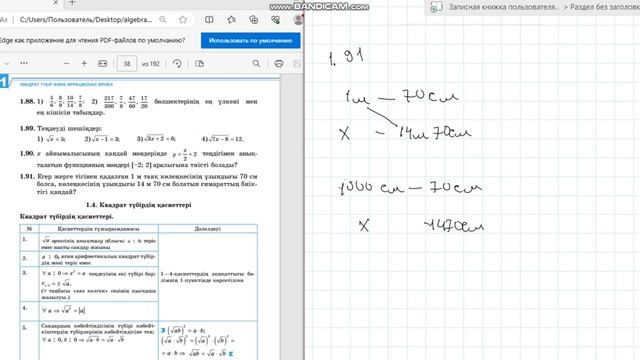640x360 pixels.
Task: Click the blue set-as-default PDF reader button
Action: pos(251,41)
